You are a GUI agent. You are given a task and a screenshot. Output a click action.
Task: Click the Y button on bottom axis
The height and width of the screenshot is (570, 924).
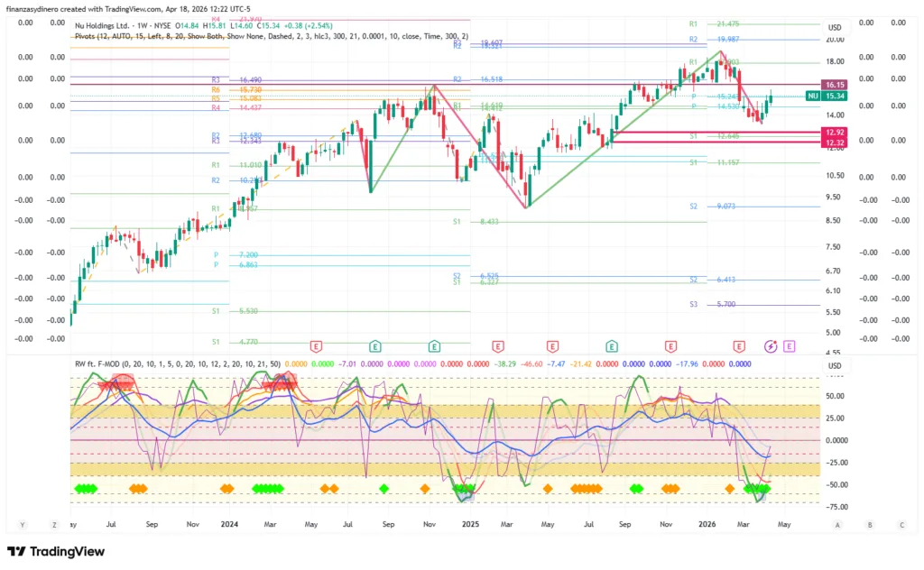pyautogui.click(x=22, y=524)
